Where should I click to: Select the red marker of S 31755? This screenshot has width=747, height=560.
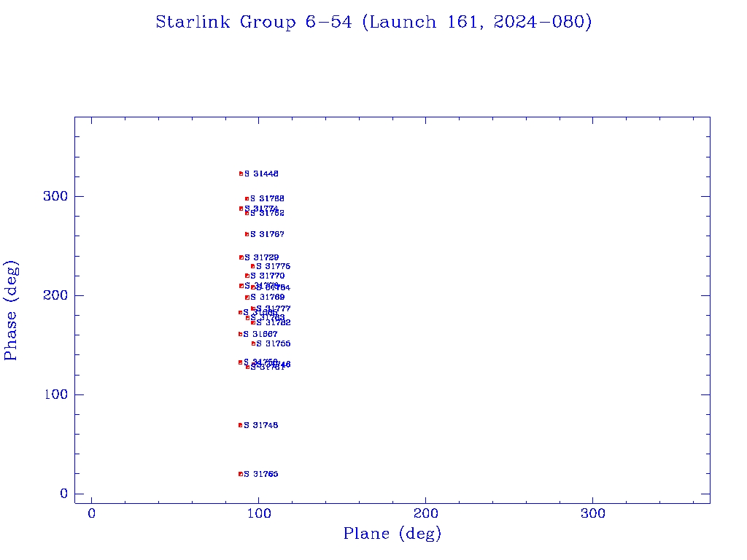pyautogui.click(x=253, y=343)
